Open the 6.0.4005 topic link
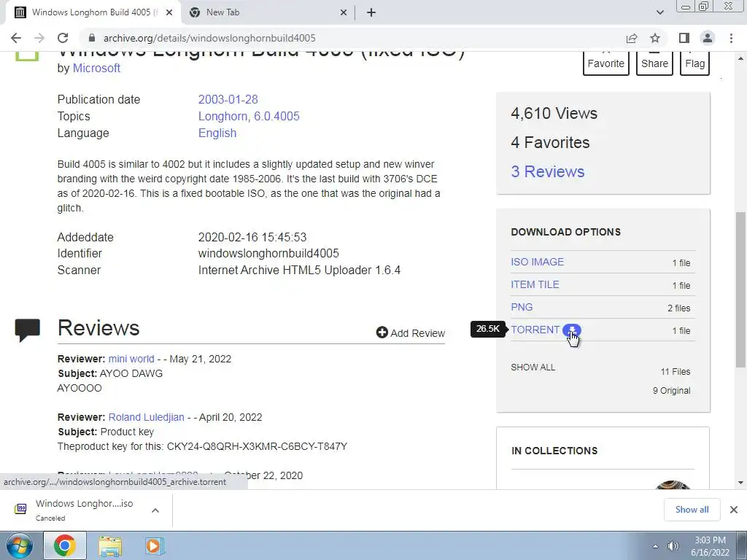 click(276, 116)
